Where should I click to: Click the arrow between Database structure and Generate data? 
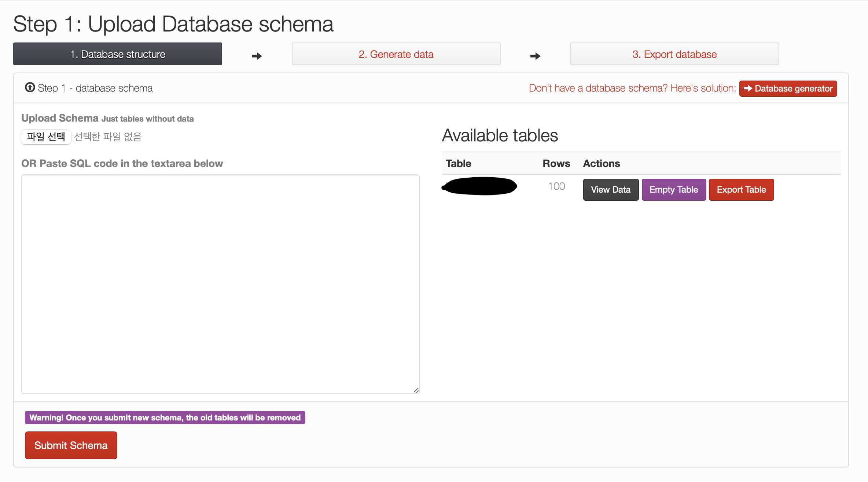(x=257, y=56)
